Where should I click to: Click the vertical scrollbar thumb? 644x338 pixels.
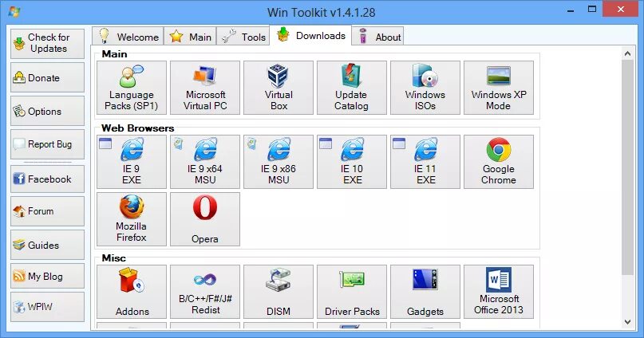click(627, 167)
